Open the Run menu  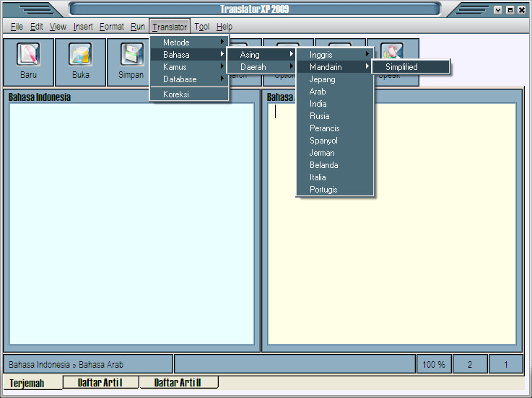[x=138, y=27]
